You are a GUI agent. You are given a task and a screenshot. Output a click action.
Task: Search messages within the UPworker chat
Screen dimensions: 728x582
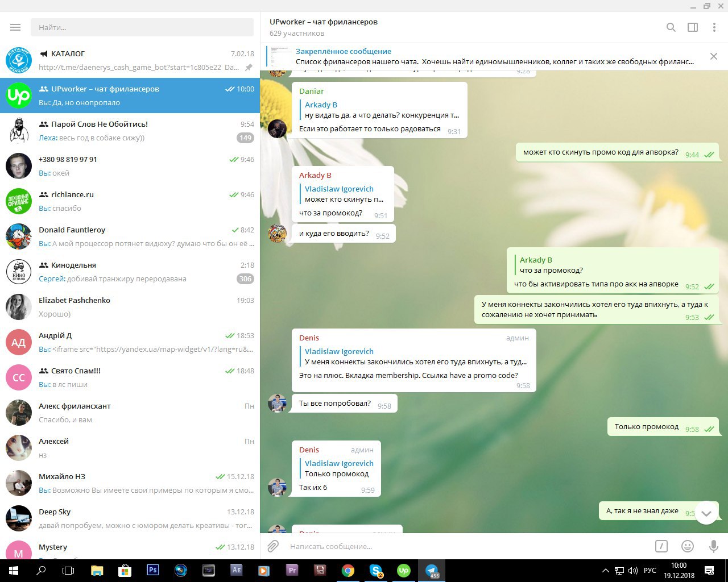[x=671, y=27]
